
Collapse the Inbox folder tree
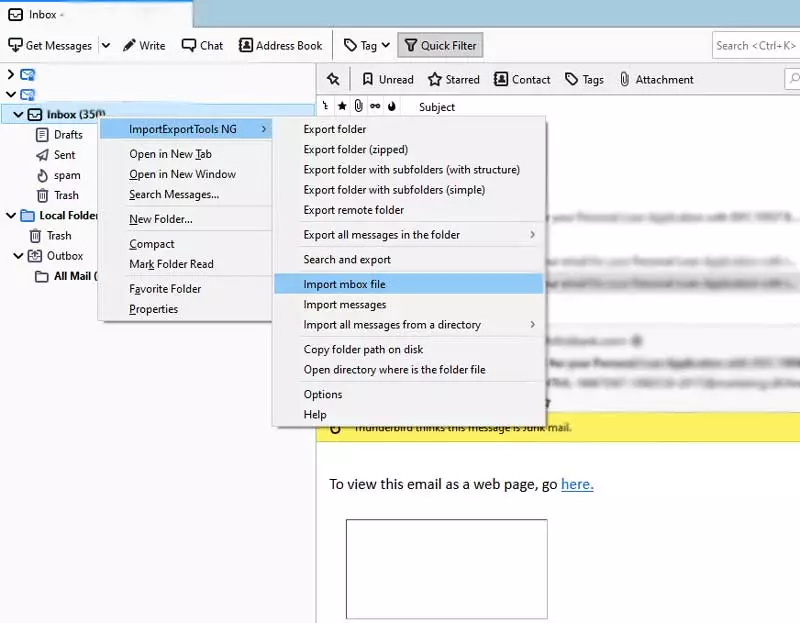click(18, 115)
